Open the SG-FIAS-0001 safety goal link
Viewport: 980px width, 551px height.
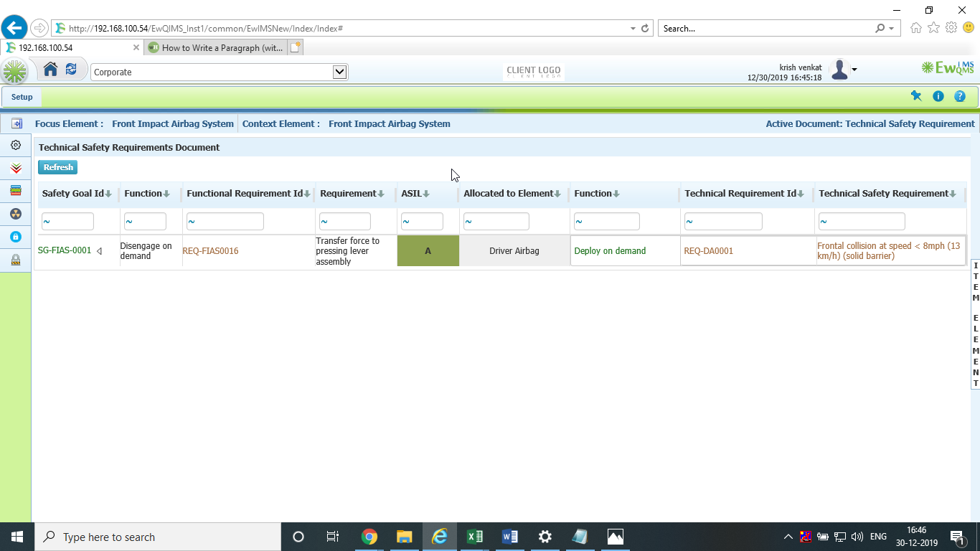point(65,250)
